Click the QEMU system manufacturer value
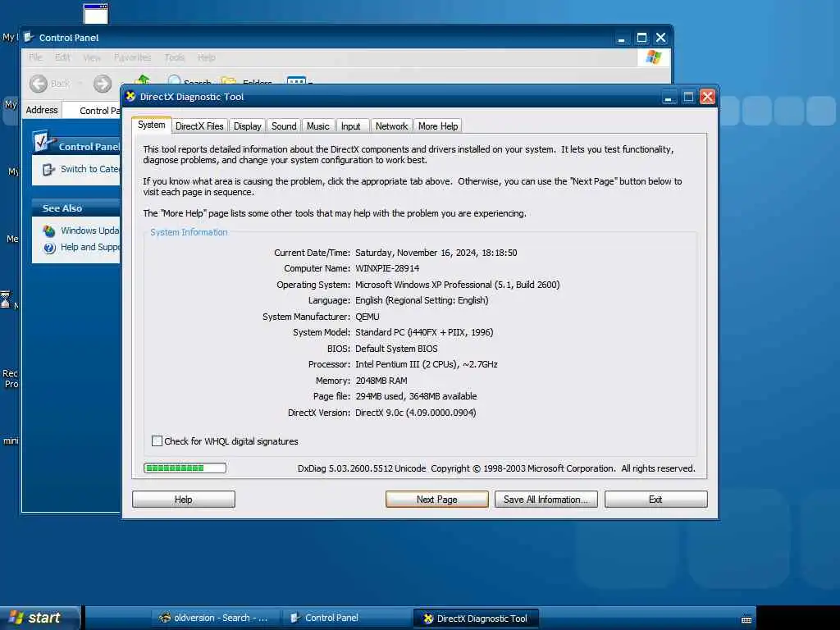This screenshot has height=630, width=840. (367, 317)
